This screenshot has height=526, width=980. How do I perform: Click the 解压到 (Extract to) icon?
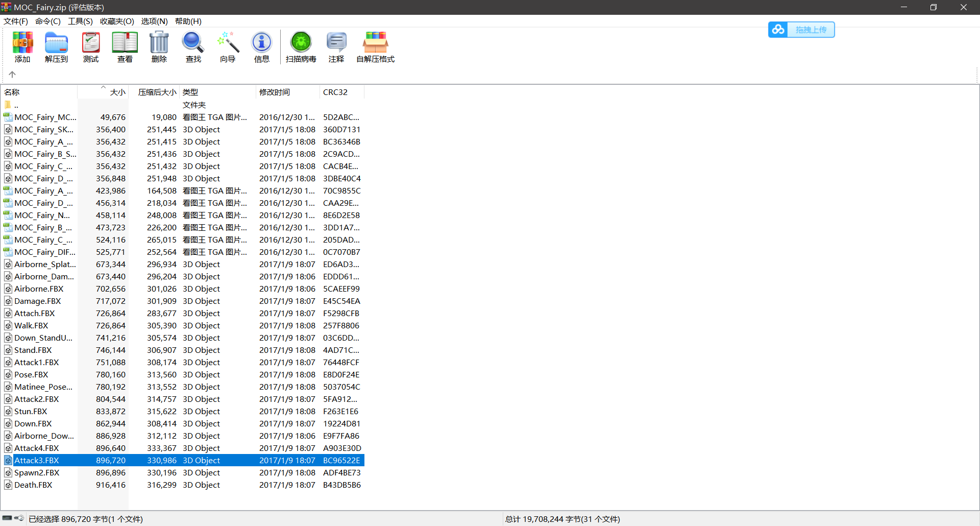(x=56, y=47)
